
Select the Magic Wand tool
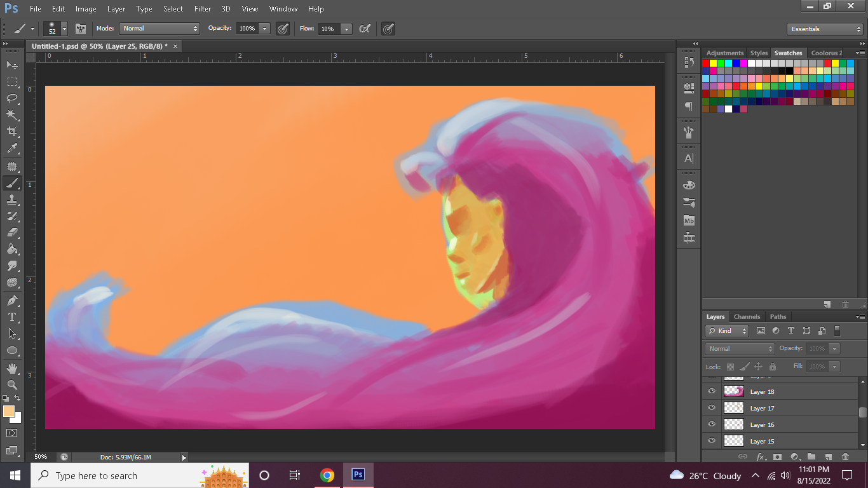12,115
